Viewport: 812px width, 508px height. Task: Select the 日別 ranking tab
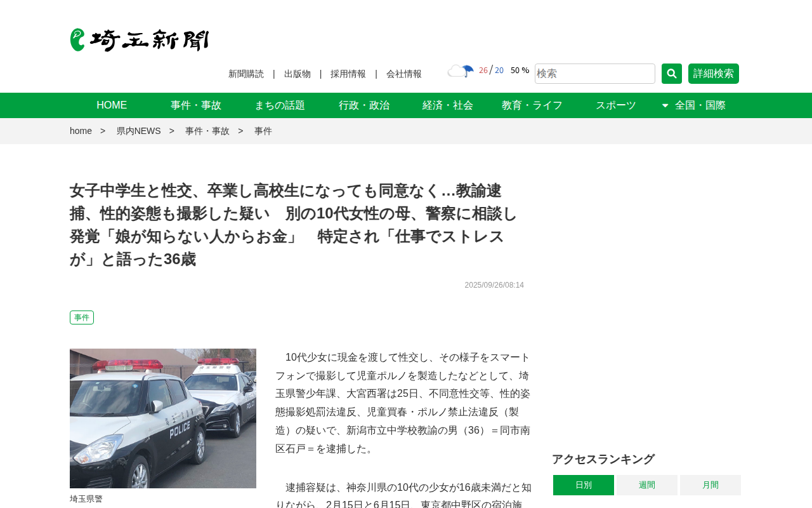pos(584,485)
